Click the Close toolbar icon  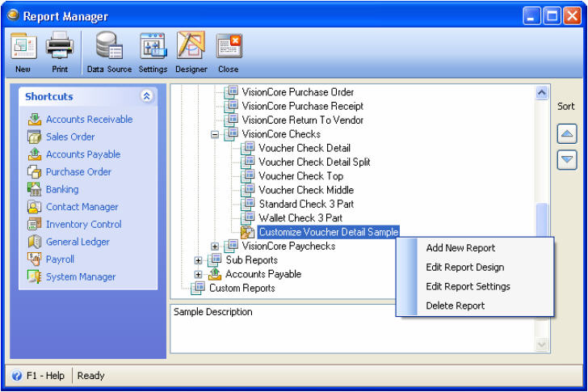229,46
